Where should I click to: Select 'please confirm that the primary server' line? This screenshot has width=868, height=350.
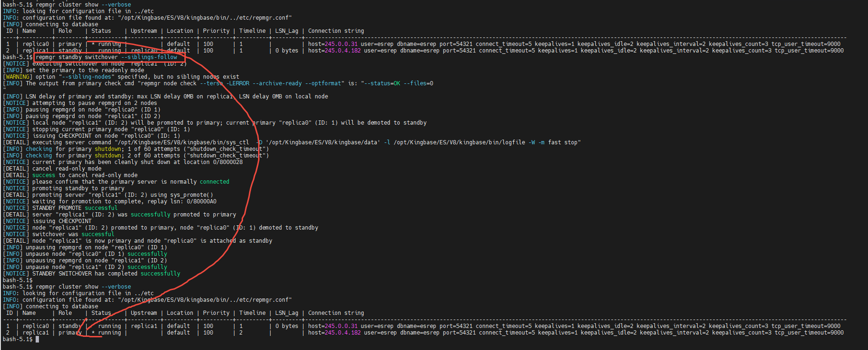pyautogui.click(x=116, y=182)
